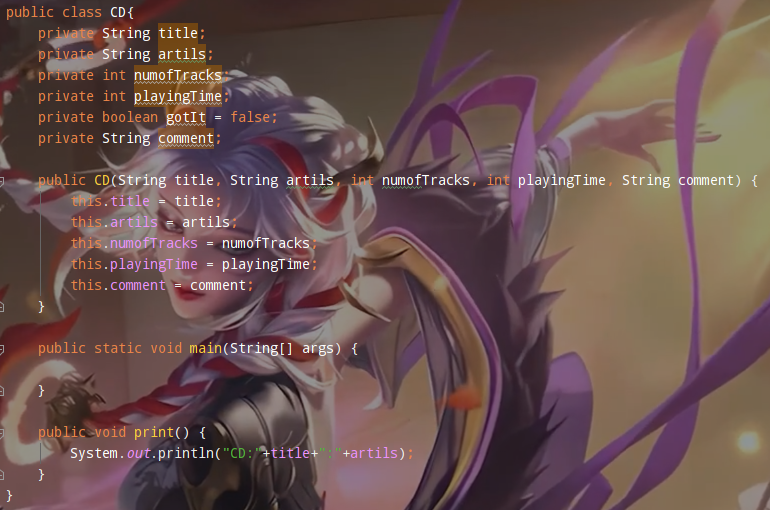Click the underlined artils field name
770x510 pixels.
(182, 54)
